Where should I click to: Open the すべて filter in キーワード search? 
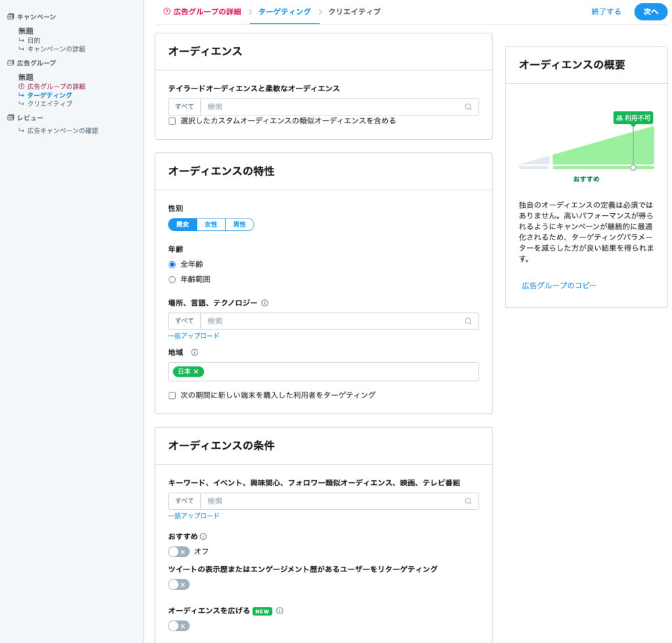[x=184, y=501]
